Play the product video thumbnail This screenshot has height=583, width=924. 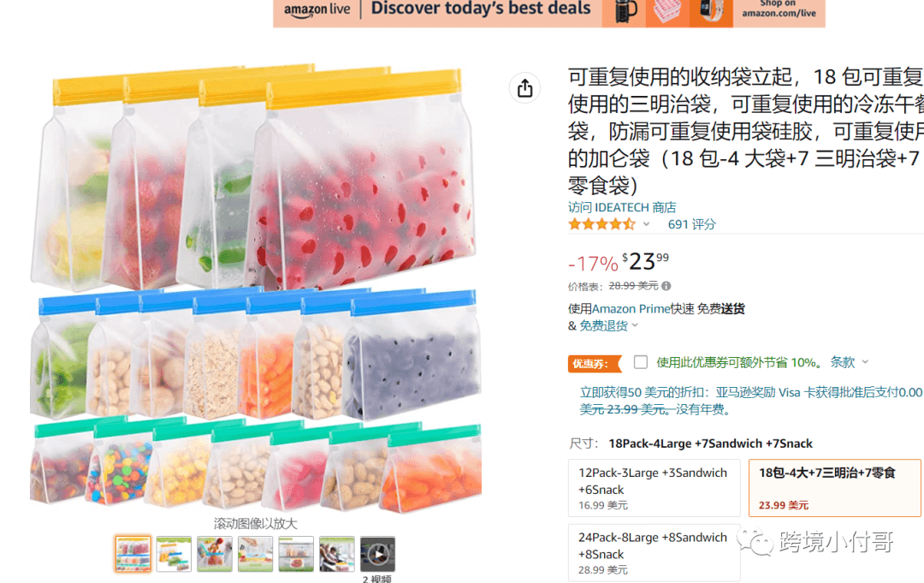pos(378,554)
